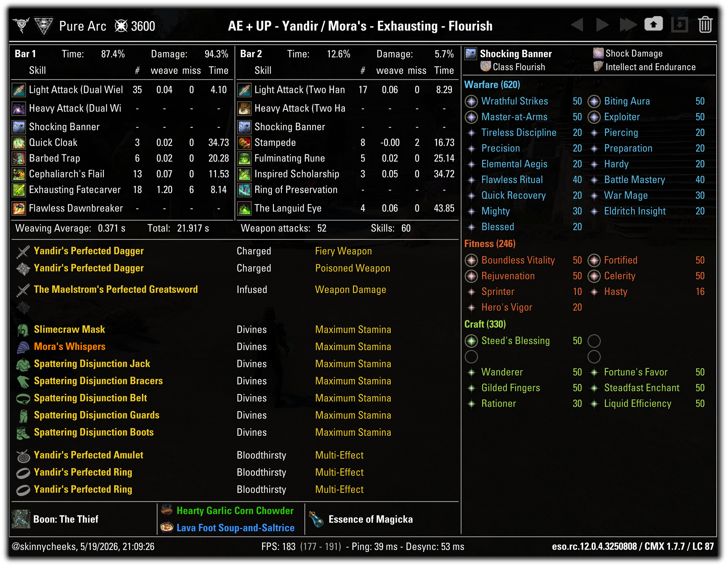Click Exhausting Fatecarver miss count 6
Image resolution: width=728 pixels, height=566 pixels.
coord(191,190)
